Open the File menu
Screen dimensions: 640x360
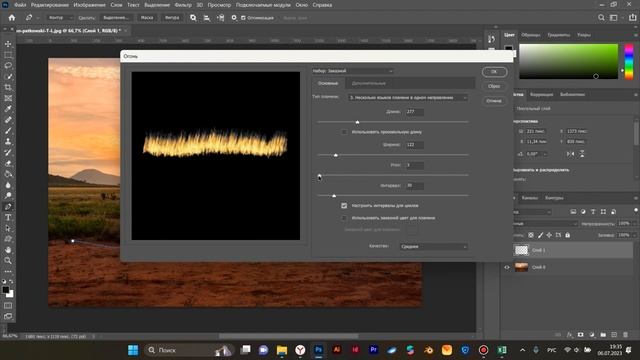pos(20,5)
